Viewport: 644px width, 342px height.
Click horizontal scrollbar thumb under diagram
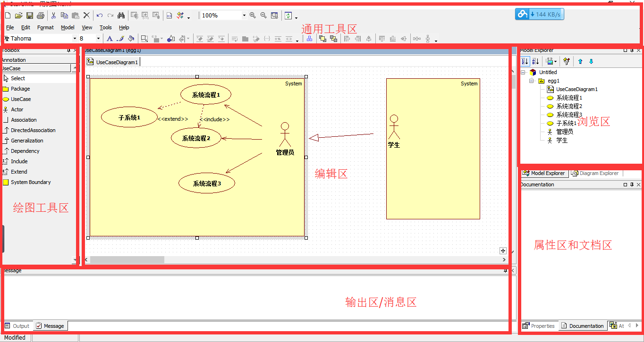127,259
